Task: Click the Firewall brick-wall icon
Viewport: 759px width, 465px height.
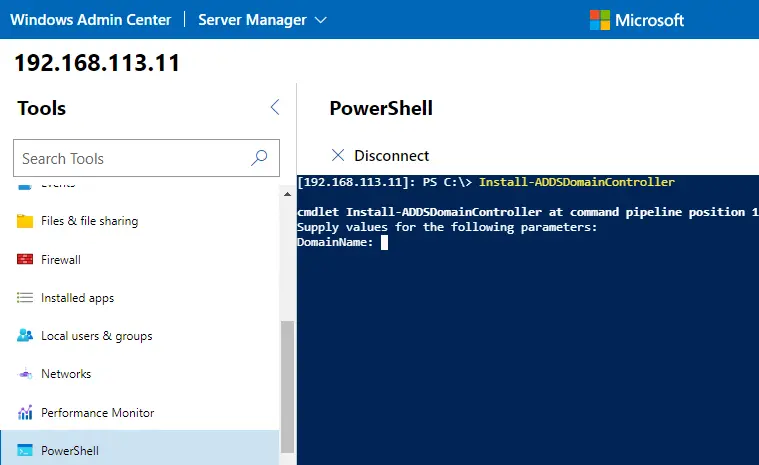Action: coord(25,259)
